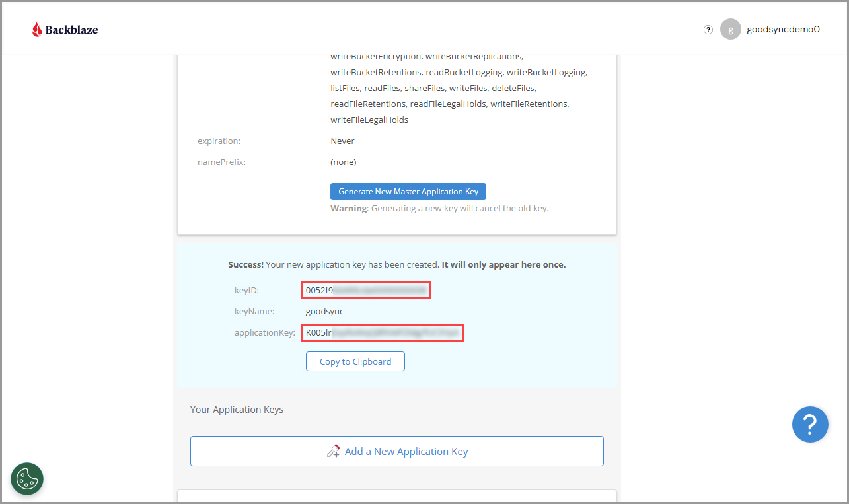The width and height of the screenshot is (849, 504).
Task: Click Your Application Keys heading
Action: [237, 410]
